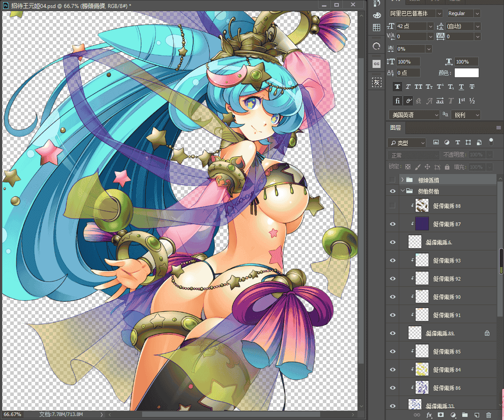Image resolution: width=504 pixels, height=420 pixels.
Task: Show the collapsed top layer group
Action: [393, 180]
